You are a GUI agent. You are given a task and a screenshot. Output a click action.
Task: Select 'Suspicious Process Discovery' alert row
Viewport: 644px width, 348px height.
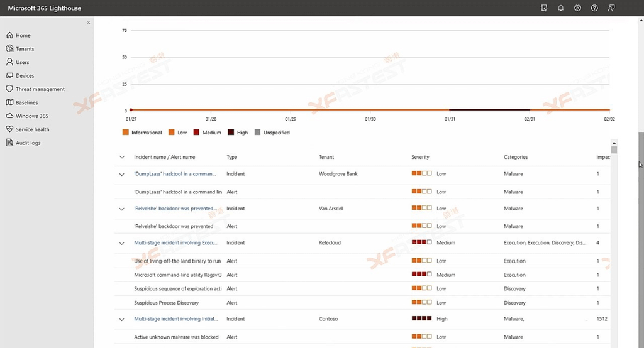[x=362, y=303]
